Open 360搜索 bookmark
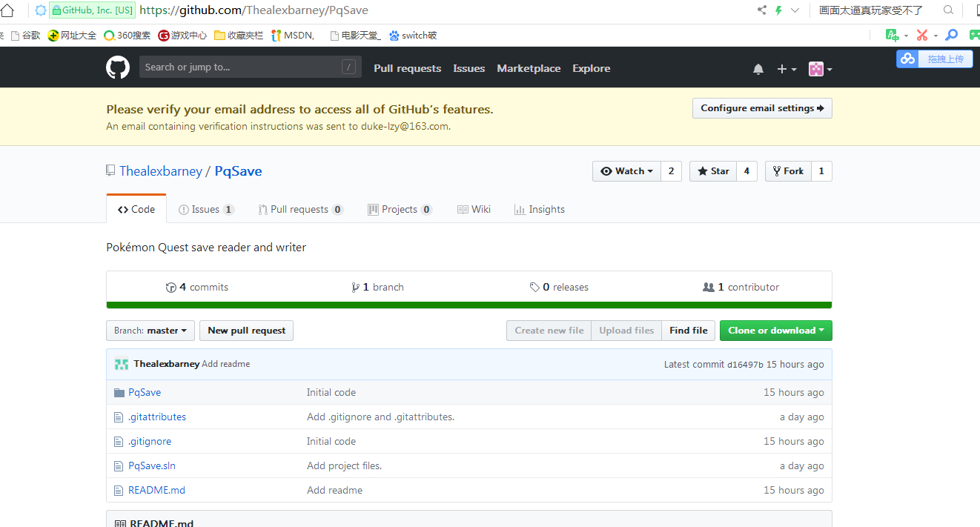This screenshot has width=980, height=527. [127, 35]
